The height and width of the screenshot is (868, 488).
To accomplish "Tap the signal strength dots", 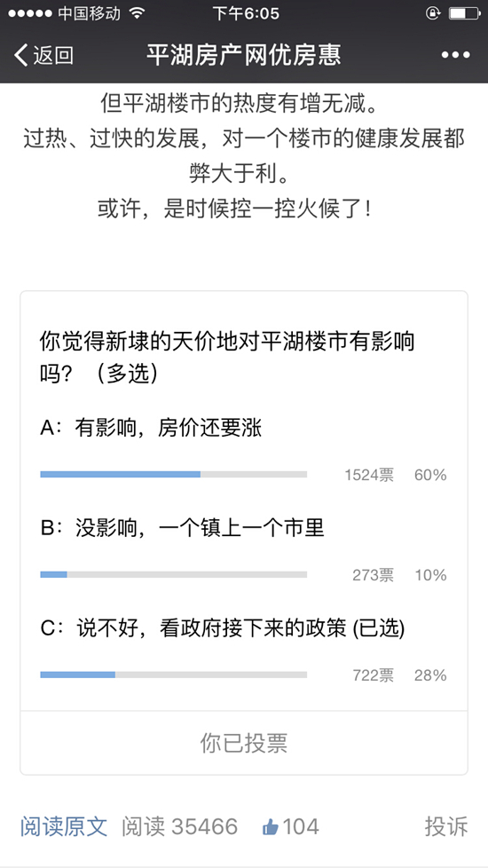I will (30, 13).
